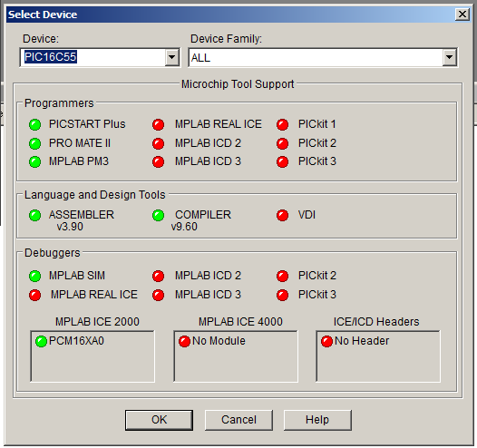The height and width of the screenshot is (448, 477).
Task: Click the green MPLAB SIM debugger indicator
Action: (x=35, y=276)
